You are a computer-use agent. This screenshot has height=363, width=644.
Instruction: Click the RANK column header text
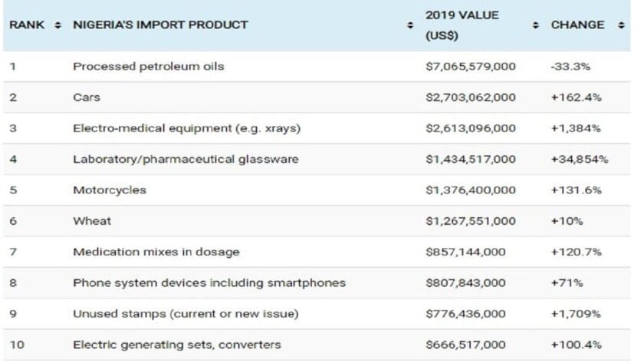(x=27, y=25)
